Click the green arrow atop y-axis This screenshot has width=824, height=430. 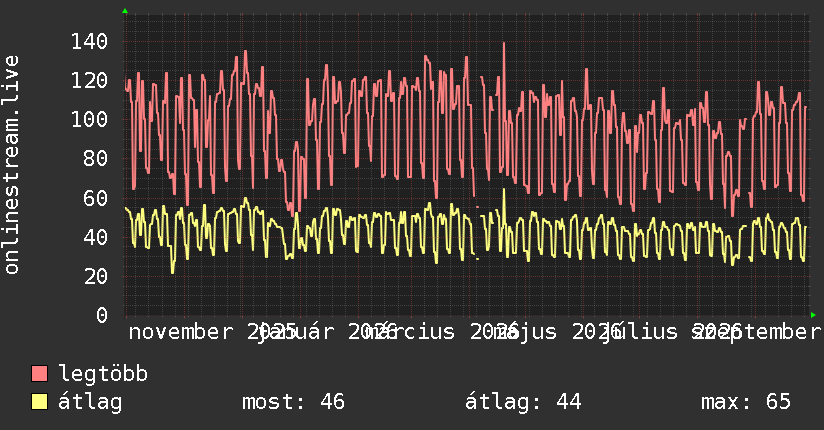(x=125, y=11)
